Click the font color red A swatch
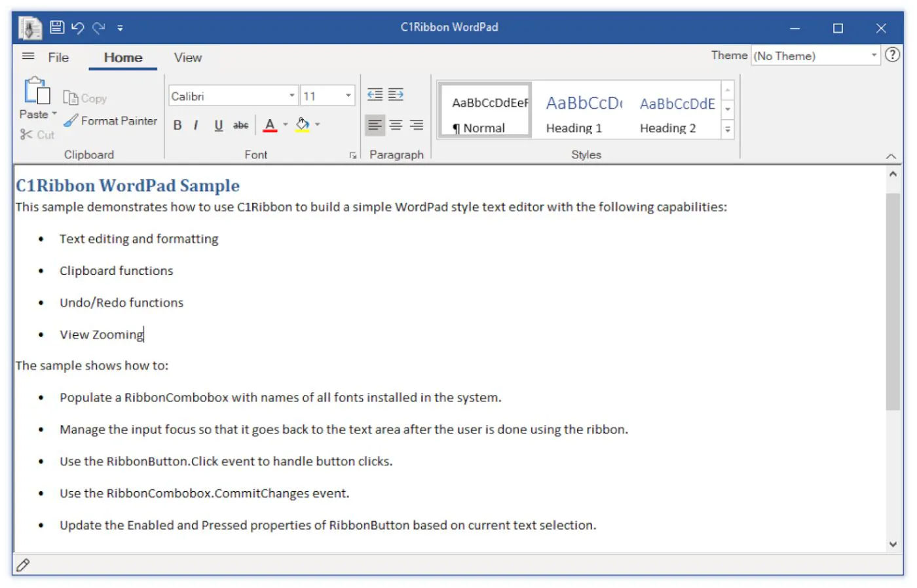The image size is (917, 588). point(270,125)
